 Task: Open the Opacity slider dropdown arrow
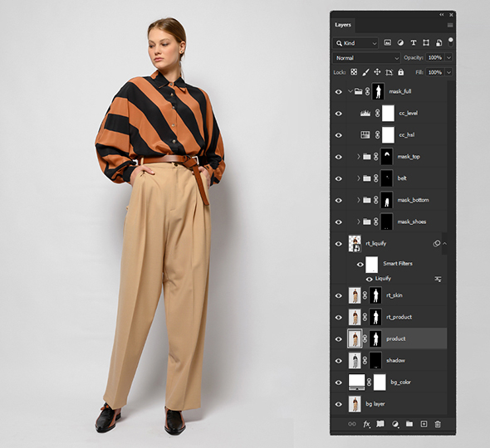pyautogui.click(x=448, y=57)
